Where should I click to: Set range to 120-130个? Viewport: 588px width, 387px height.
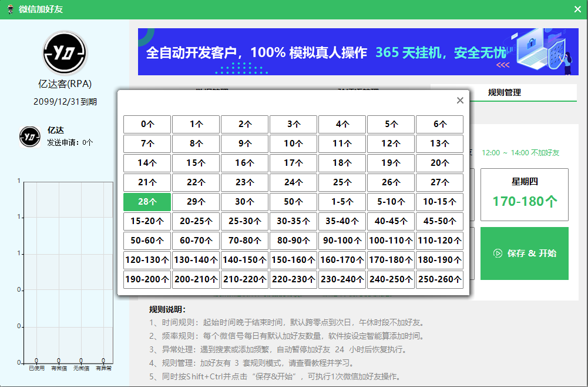tap(147, 260)
